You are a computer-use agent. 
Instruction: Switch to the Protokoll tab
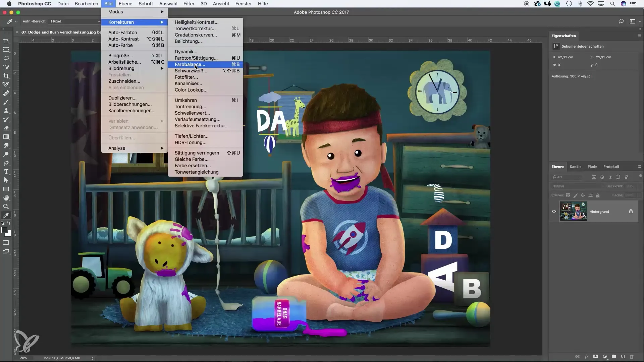[x=611, y=167]
